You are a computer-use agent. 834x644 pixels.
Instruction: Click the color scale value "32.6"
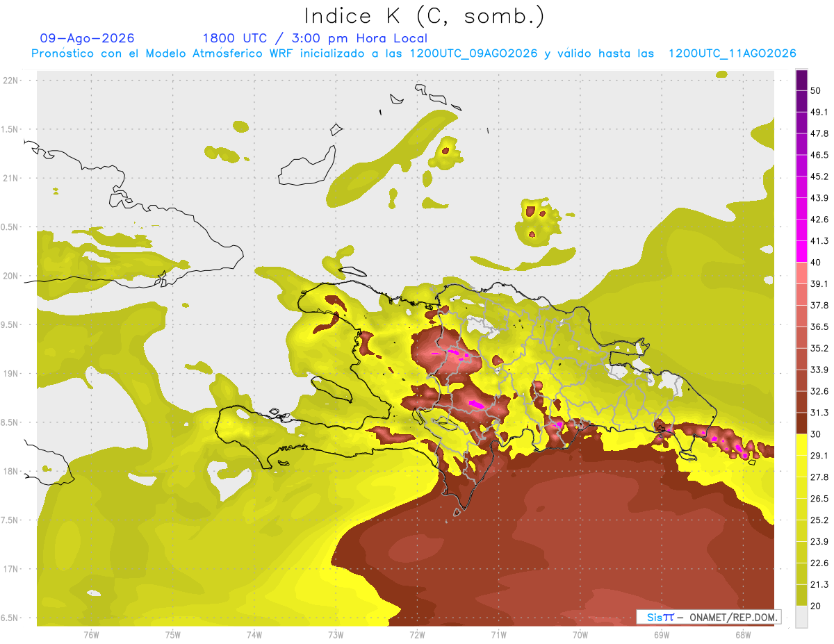click(819, 391)
